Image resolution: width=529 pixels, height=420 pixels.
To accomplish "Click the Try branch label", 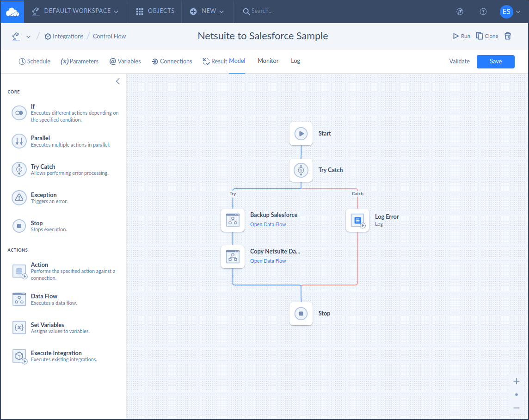I will pyautogui.click(x=233, y=194).
